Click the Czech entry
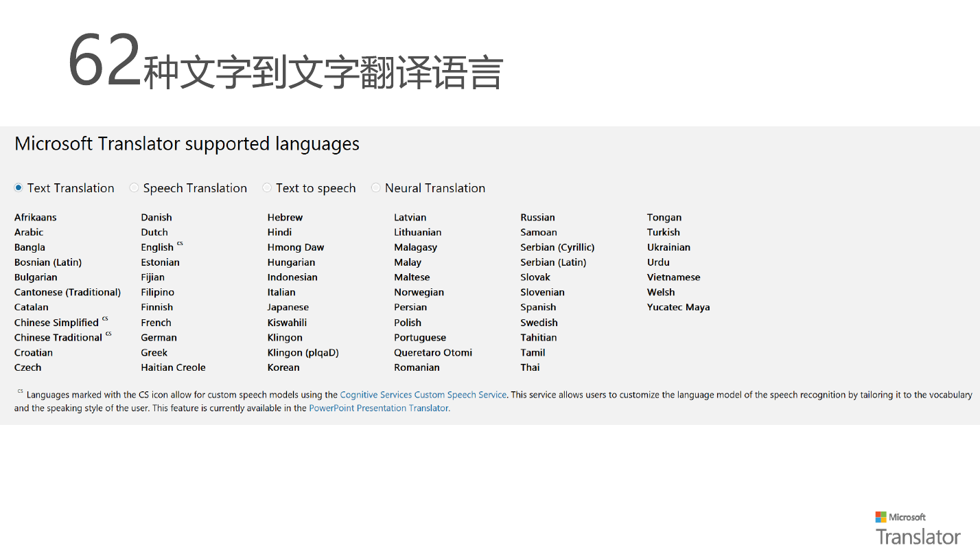 [x=28, y=368]
